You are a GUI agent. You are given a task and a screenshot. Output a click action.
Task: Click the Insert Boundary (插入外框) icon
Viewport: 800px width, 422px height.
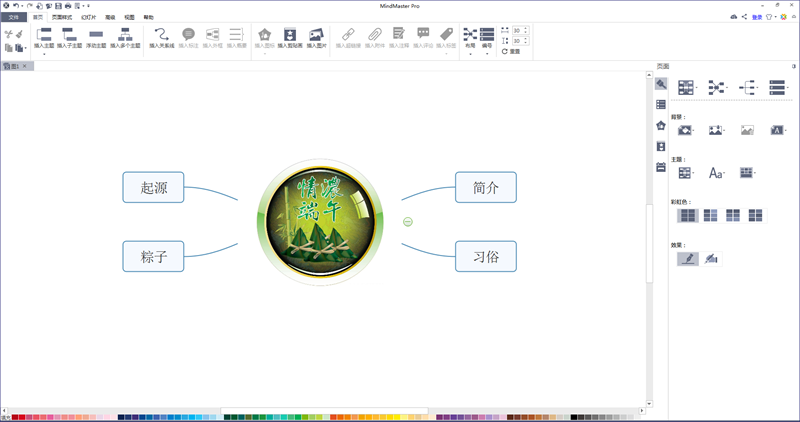coord(212,34)
